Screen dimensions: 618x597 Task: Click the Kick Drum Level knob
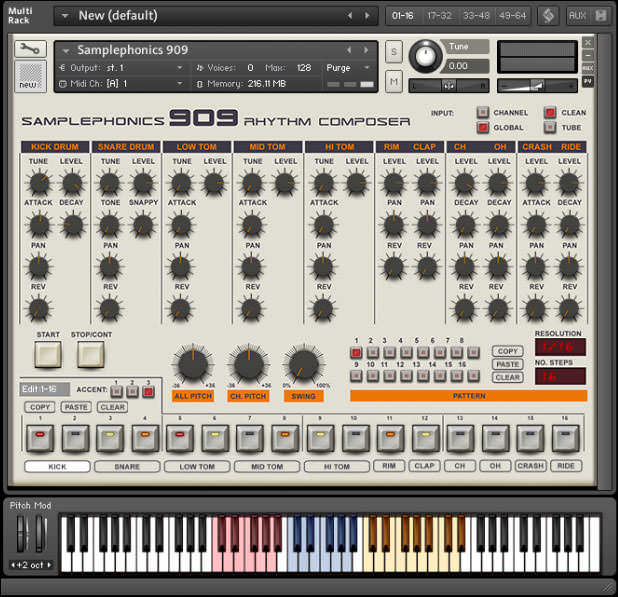pyautogui.click(x=72, y=183)
